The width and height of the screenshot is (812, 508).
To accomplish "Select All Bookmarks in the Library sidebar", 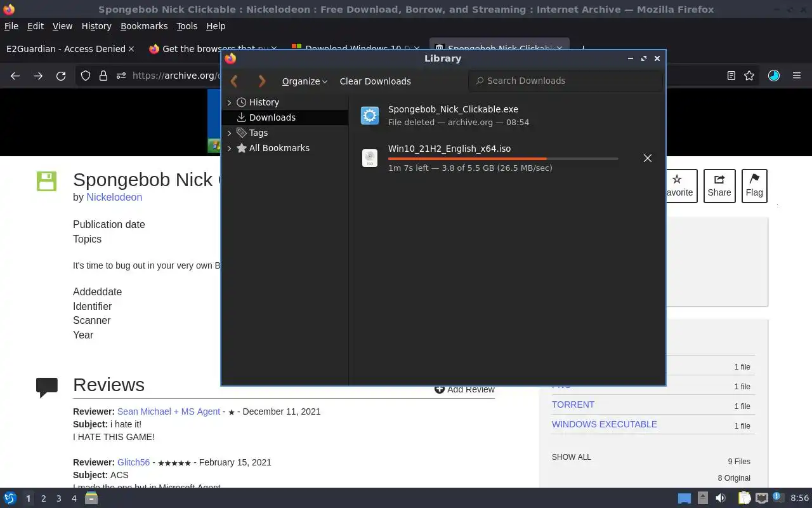I will tap(279, 148).
